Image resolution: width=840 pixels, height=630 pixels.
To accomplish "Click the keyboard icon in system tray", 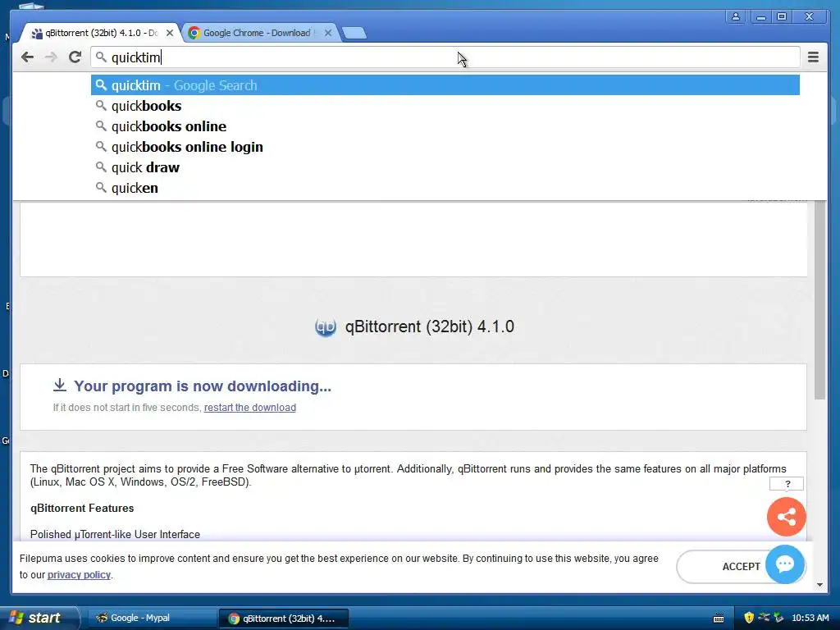I will pyautogui.click(x=719, y=619).
